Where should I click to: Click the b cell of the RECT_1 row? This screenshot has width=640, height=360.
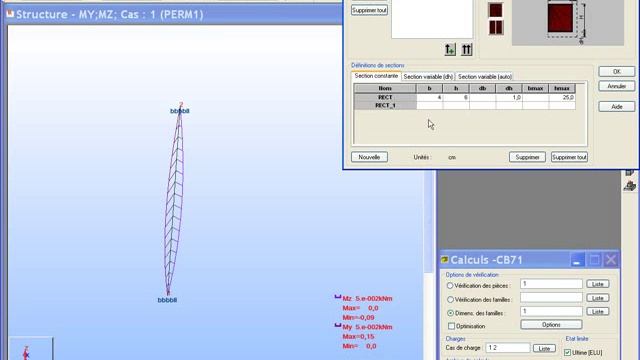pos(429,105)
